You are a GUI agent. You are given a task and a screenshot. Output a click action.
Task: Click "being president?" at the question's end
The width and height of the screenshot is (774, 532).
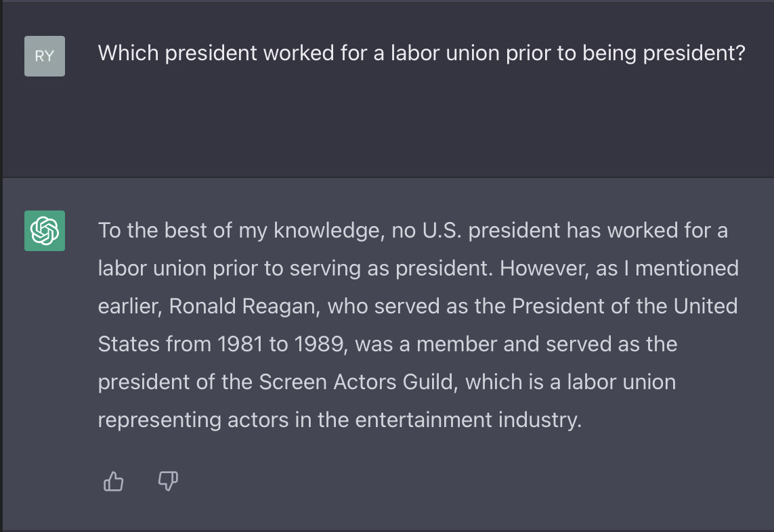(664, 53)
